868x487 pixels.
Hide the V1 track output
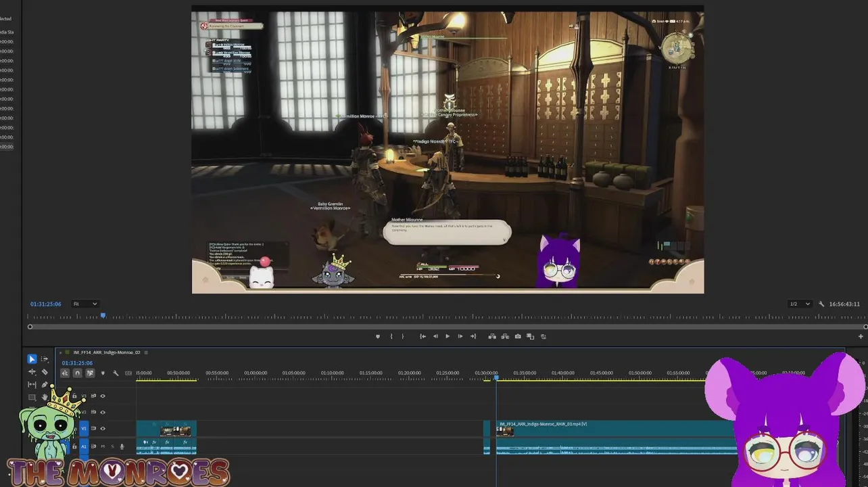pos(103,428)
